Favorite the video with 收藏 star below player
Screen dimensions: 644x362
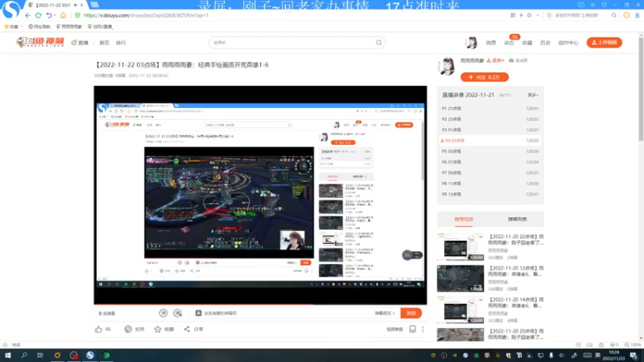pyautogui.click(x=158, y=329)
